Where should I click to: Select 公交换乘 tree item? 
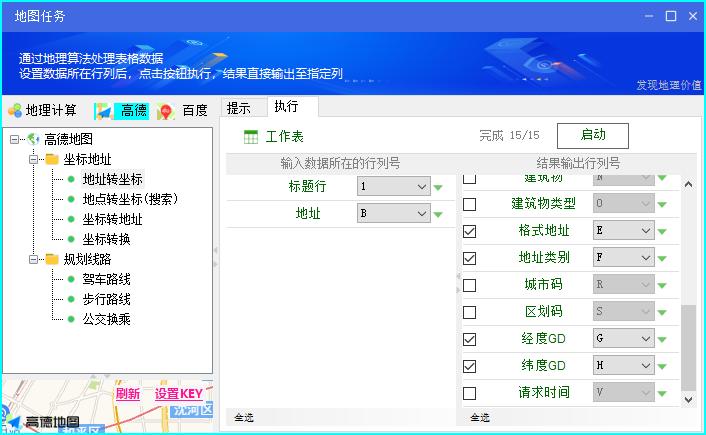coord(107,319)
